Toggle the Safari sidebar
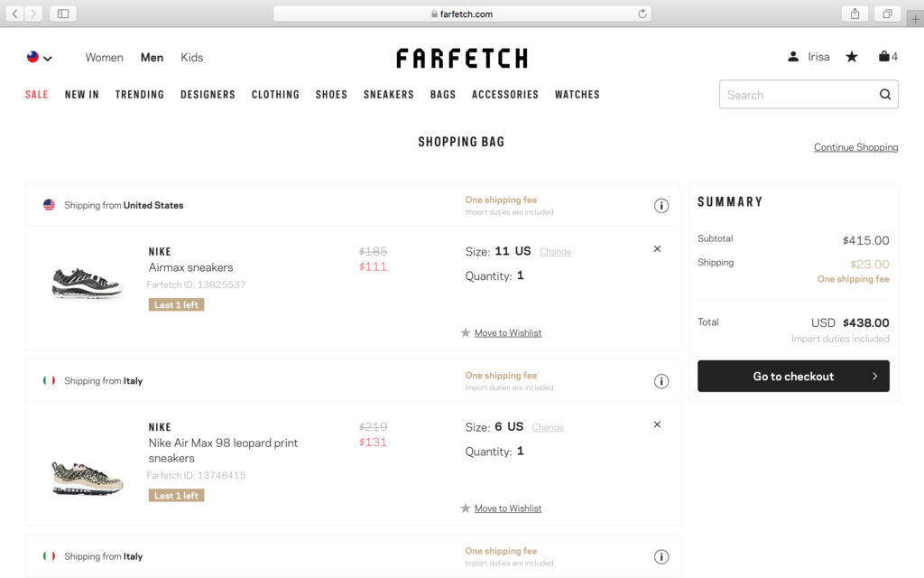The width and height of the screenshot is (924, 578). [x=63, y=14]
